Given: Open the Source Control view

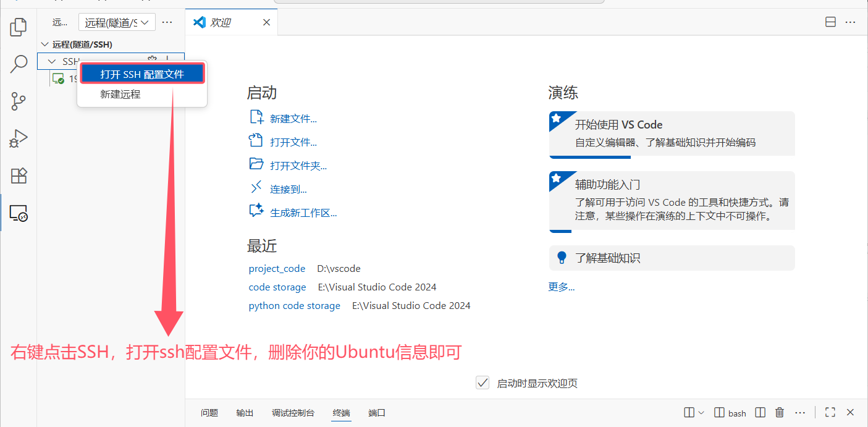Looking at the screenshot, I should [18, 101].
